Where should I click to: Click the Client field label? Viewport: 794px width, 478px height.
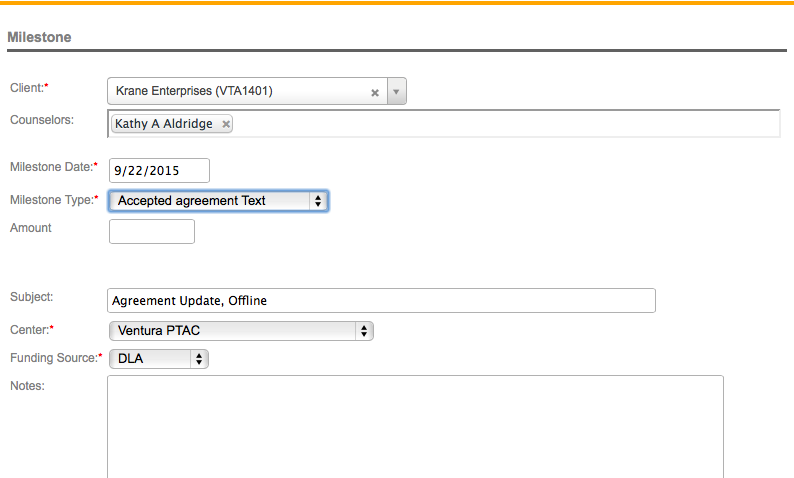[27, 88]
